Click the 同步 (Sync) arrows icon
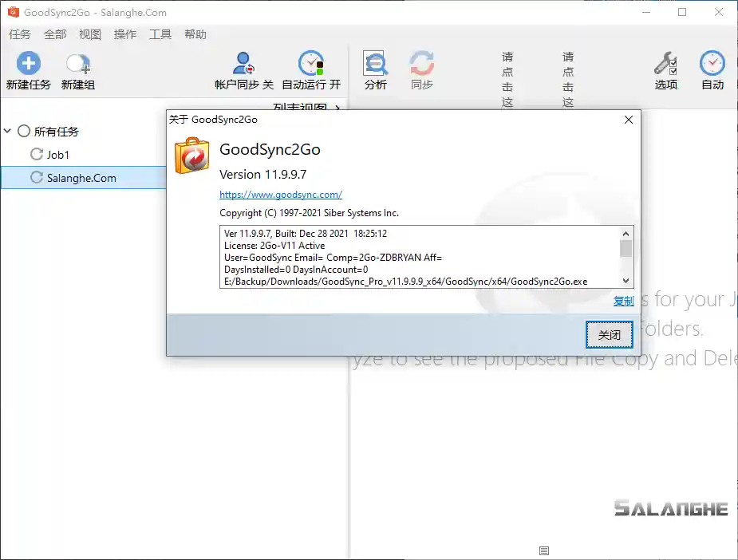Image resolution: width=738 pixels, height=560 pixels. tap(422, 62)
